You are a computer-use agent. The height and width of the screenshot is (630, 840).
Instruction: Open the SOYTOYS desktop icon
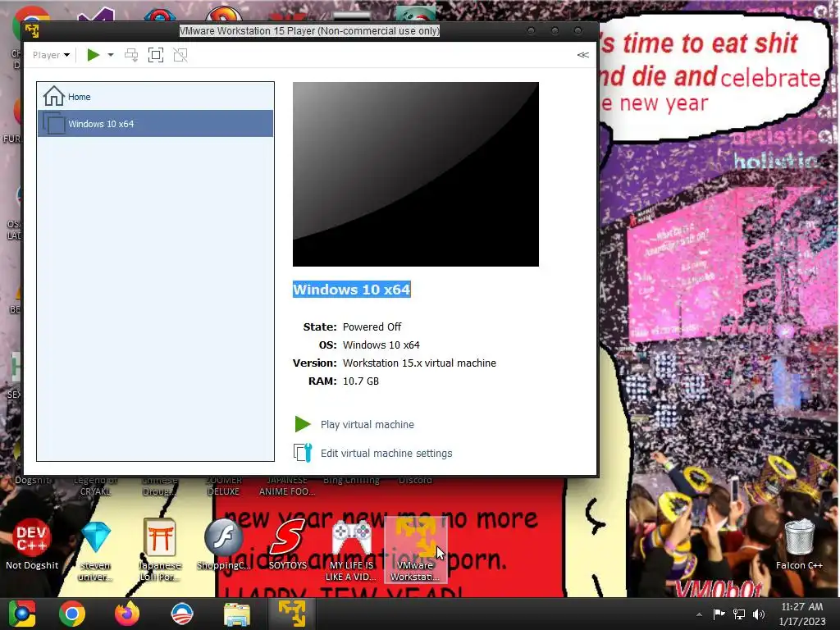(x=288, y=546)
